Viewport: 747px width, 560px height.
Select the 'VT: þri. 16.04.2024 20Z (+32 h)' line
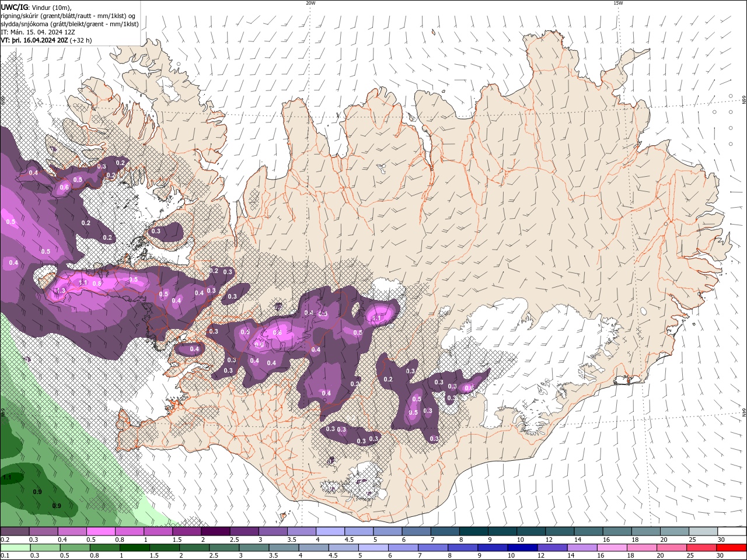pos(46,40)
